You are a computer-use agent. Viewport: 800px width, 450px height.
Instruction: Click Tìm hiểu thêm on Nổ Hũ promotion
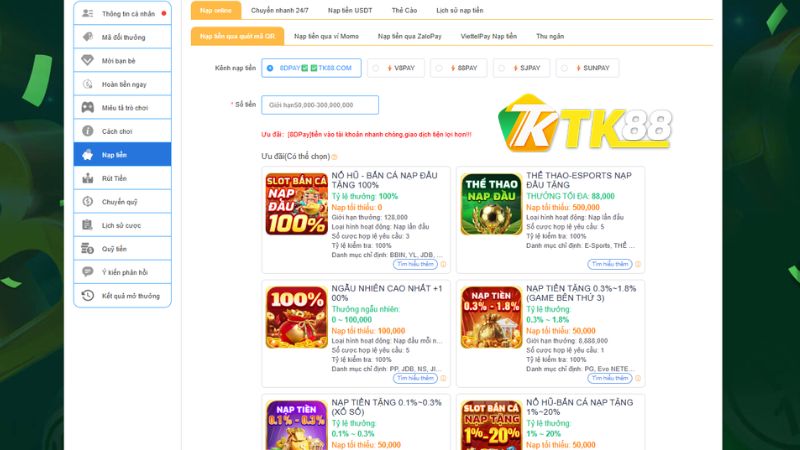click(415, 264)
